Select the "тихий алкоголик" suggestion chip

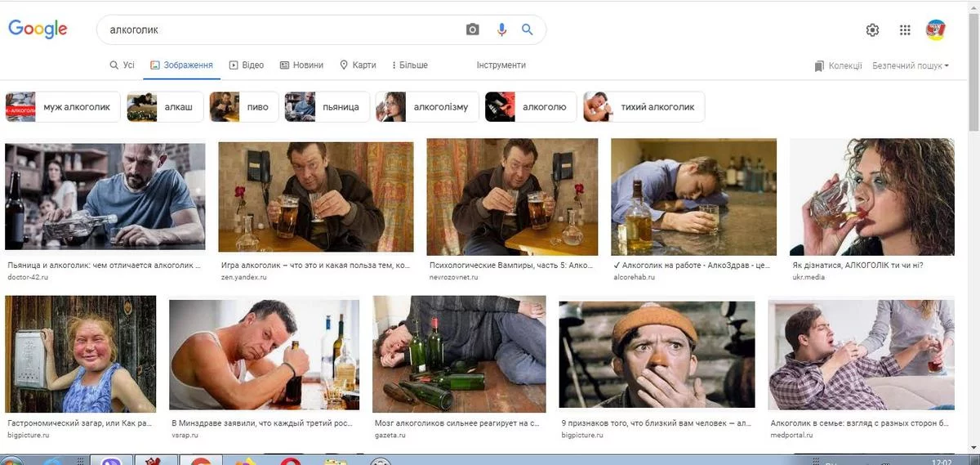coord(644,107)
